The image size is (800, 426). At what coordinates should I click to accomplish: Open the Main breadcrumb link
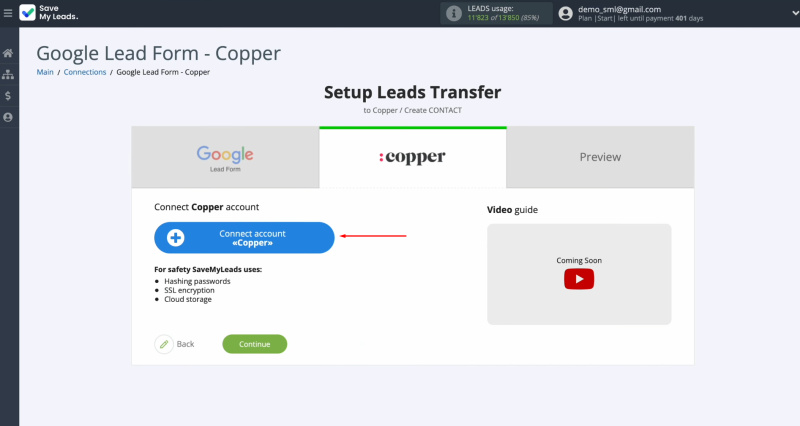45,72
